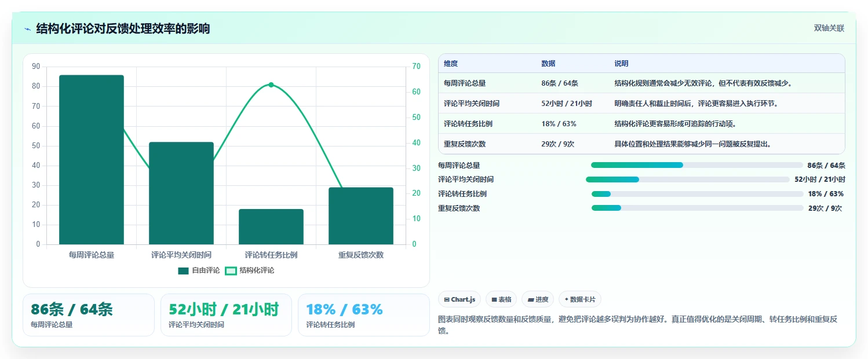Select the 进度 chip
The image size is (868, 359).
pyautogui.click(x=538, y=299)
